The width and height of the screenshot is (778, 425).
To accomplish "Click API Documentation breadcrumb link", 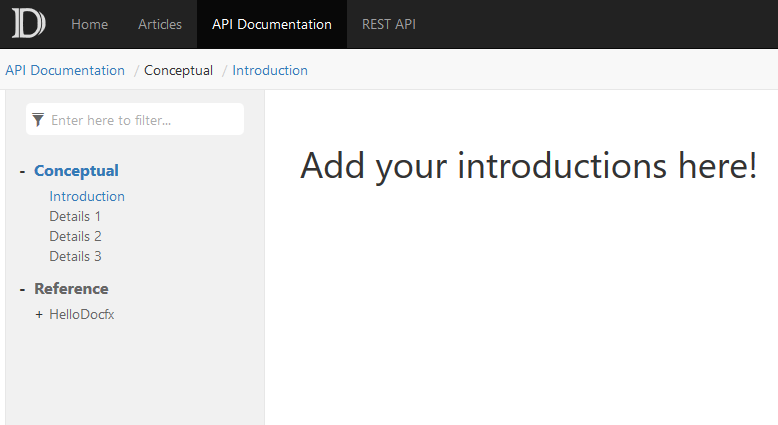I will tap(65, 70).
